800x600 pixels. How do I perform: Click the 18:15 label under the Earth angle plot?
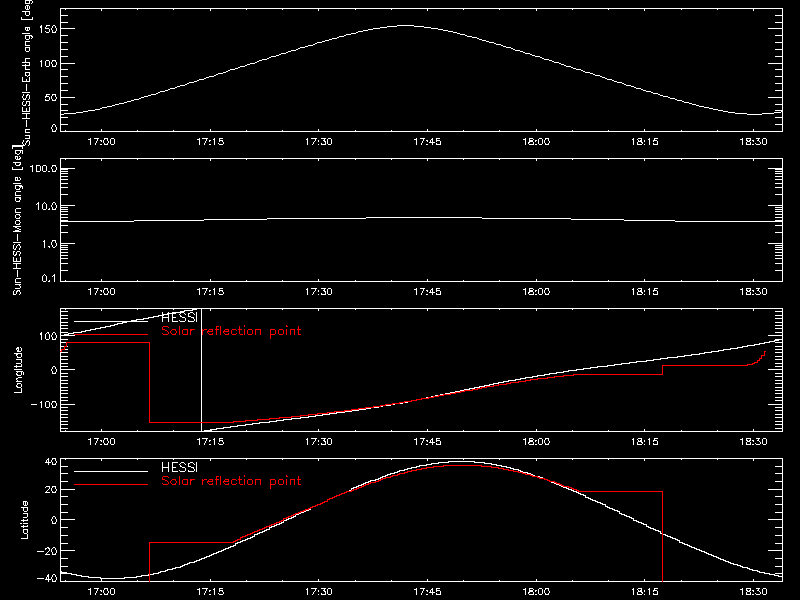pyautogui.click(x=645, y=142)
